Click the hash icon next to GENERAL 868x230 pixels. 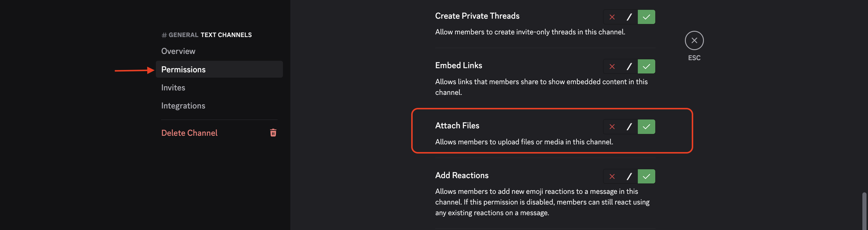pos(164,34)
